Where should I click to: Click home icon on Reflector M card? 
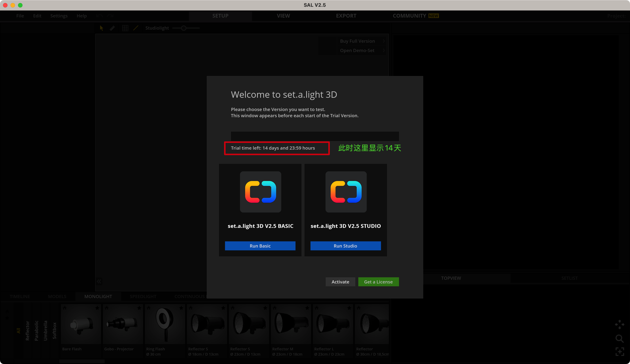pos(275,308)
